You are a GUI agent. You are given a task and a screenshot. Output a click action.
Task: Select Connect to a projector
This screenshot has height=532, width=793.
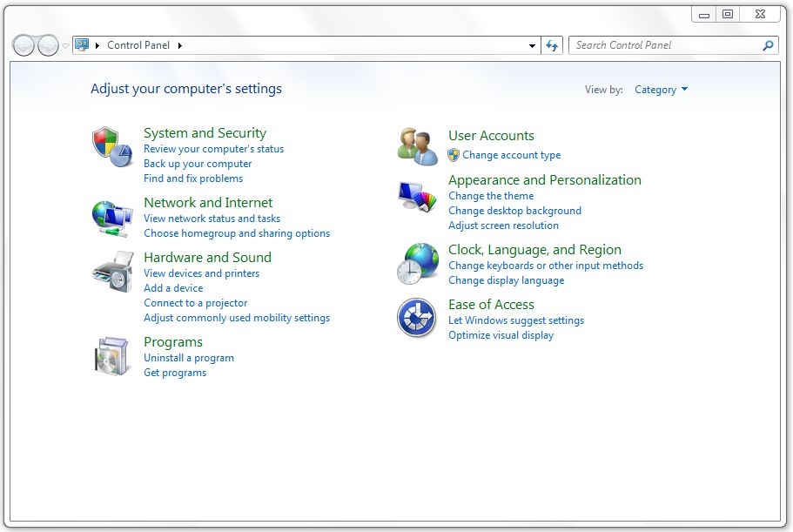point(196,303)
